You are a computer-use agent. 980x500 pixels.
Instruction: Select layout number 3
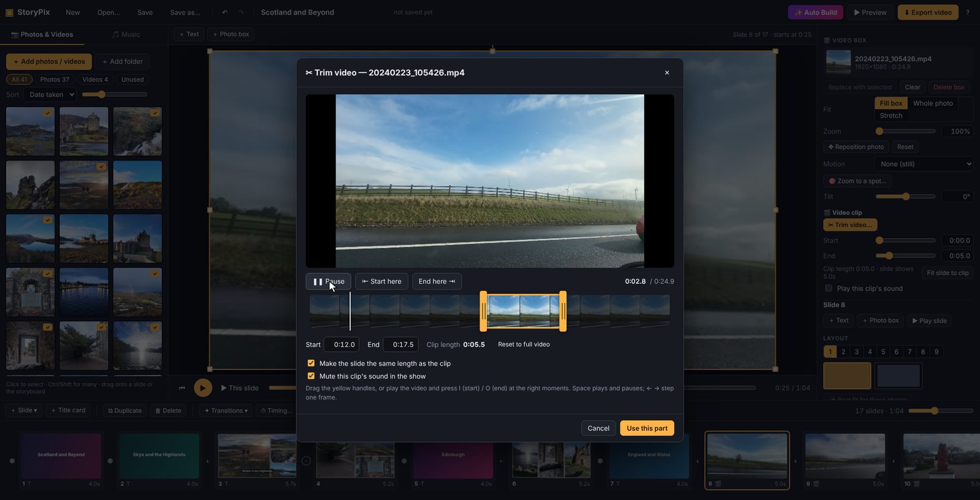point(856,352)
